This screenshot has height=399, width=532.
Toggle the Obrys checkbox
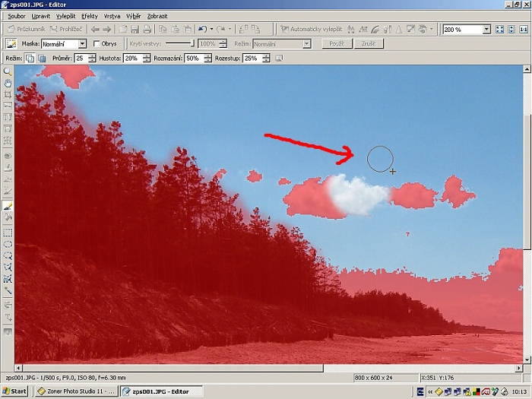tap(96, 44)
